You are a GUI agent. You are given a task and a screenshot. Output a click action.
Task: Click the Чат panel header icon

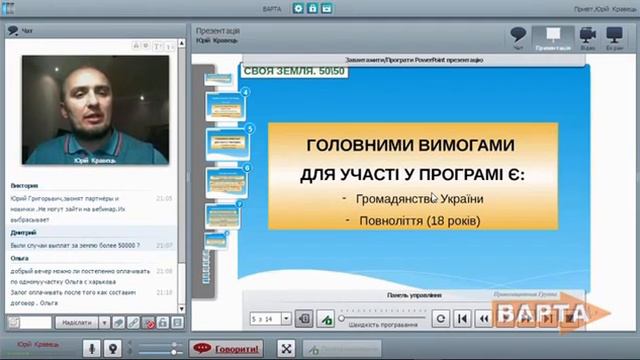click(13, 30)
